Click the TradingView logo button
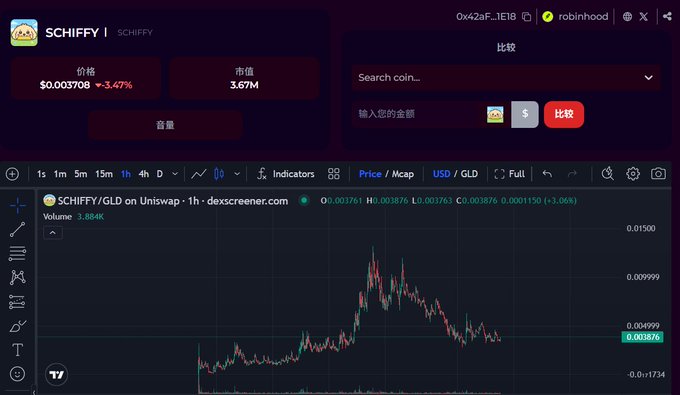This screenshot has width=680, height=395. pos(56,375)
